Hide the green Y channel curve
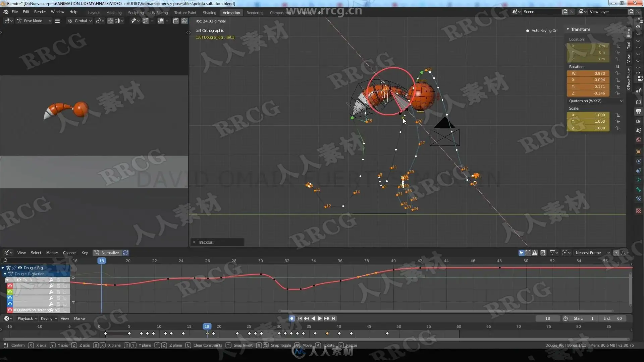The width and height of the screenshot is (644, 362). (10, 292)
